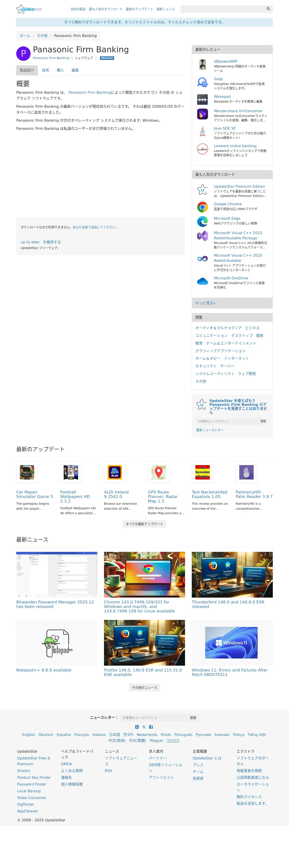
Task: Focus the footer newsletter email field
Action: coord(154,718)
